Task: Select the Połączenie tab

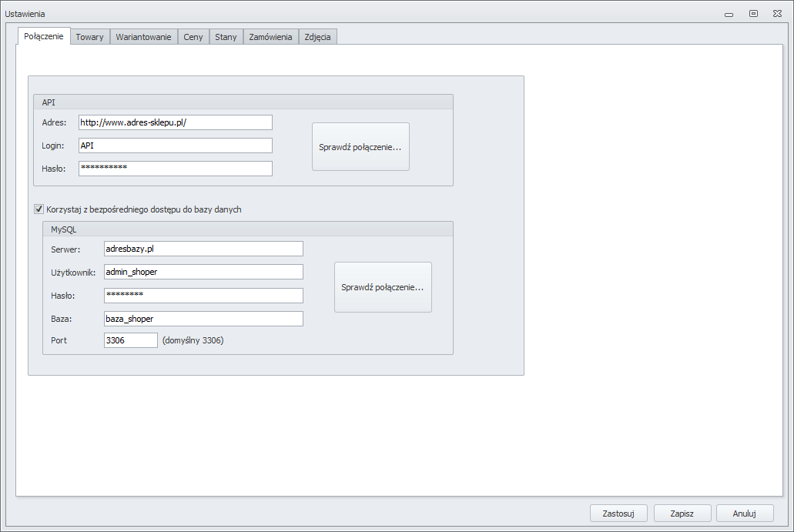Action: pyautogui.click(x=44, y=36)
